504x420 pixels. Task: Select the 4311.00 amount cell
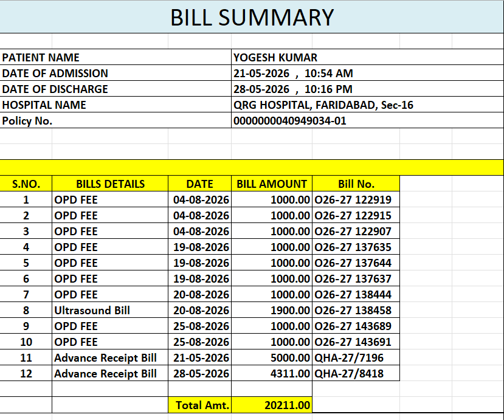click(272, 373)
